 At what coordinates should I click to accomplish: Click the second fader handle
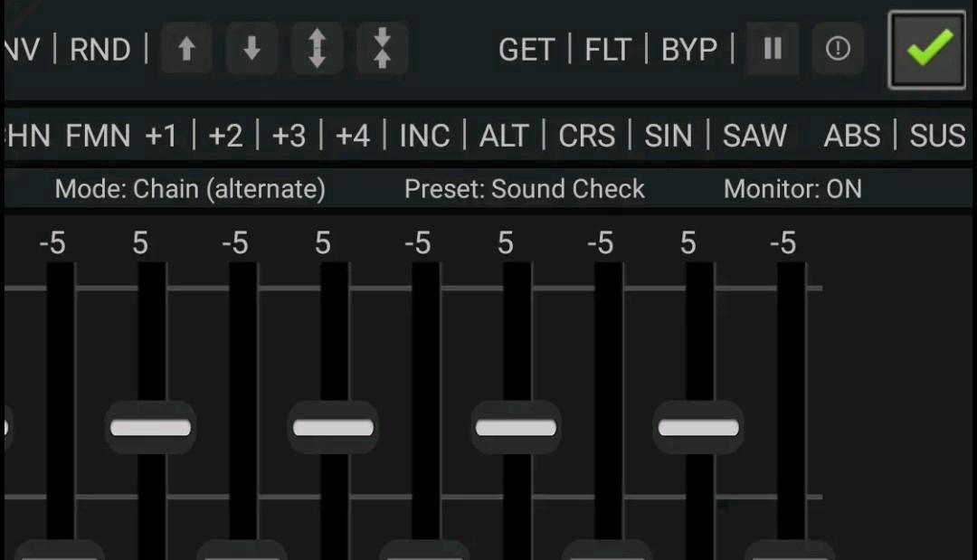pyautogui.click(x=150, y=426)
